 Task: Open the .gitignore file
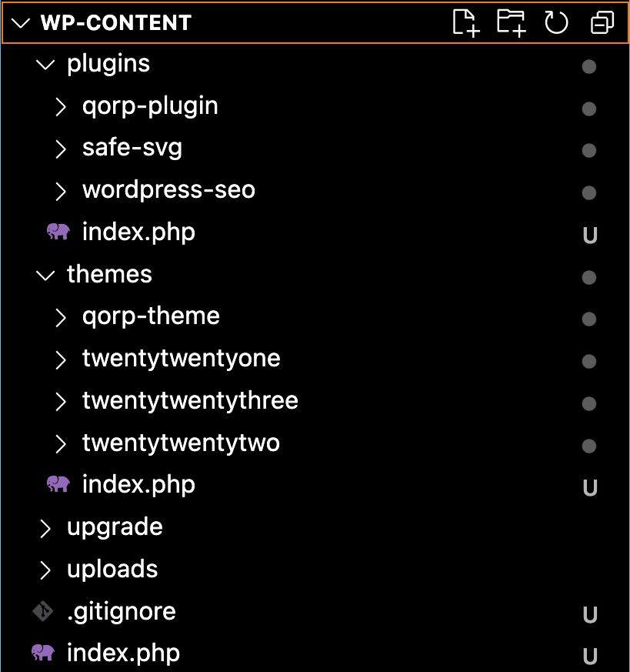(x=122, y=611)
